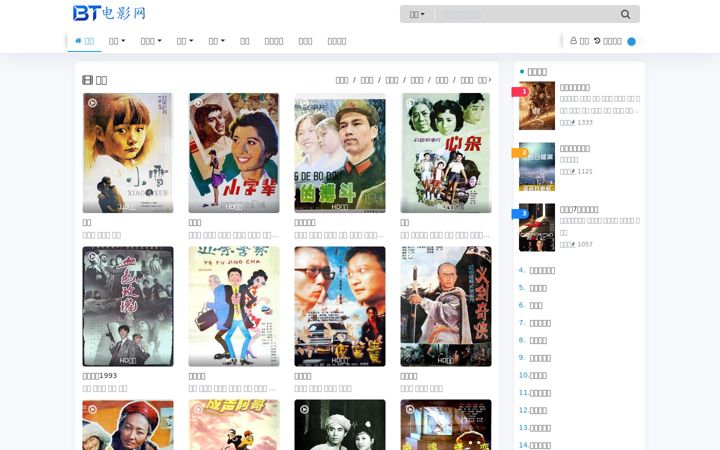This screenshot has height=450, width=720.
Task: Open the rank 3 title containing digit 7
Action: coord(579,209)
